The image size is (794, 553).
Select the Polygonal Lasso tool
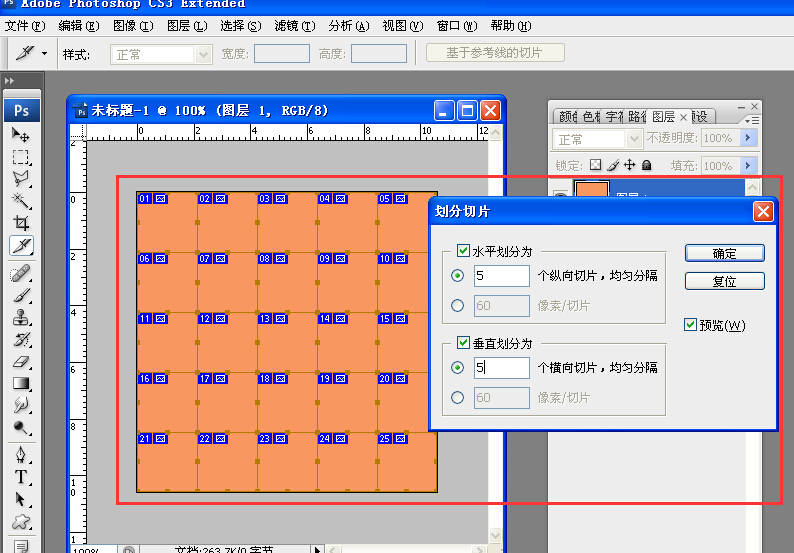(x=21, y=179)
